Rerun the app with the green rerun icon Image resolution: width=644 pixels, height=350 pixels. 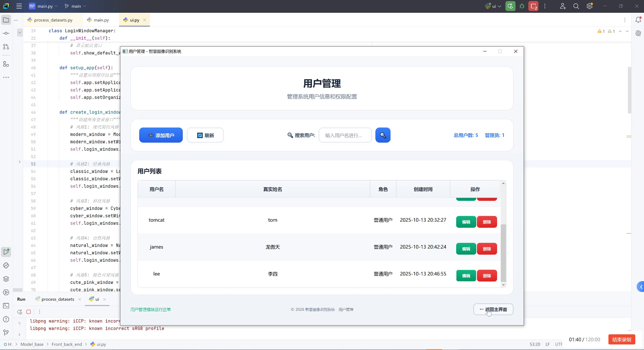coord(510,6)
